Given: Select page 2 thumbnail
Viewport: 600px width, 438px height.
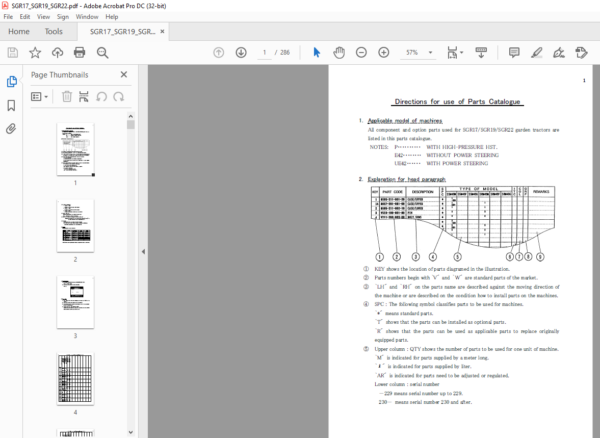Looking at the screenshot, I should [x=75, y=226].
